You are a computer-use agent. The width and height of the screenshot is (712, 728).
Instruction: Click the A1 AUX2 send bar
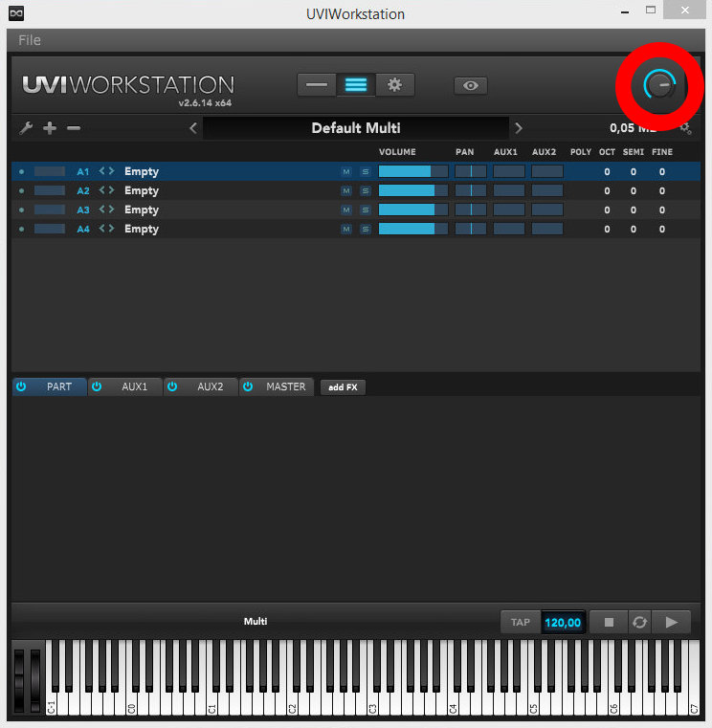(547, 171)
